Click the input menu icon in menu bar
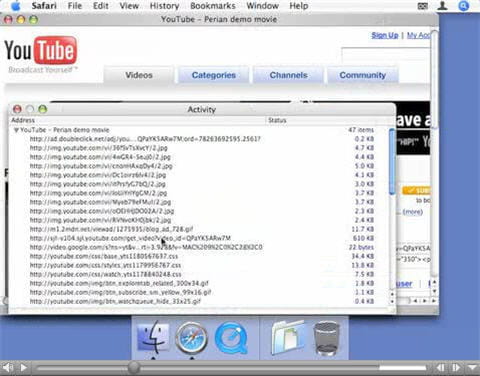 coord(422,6)
